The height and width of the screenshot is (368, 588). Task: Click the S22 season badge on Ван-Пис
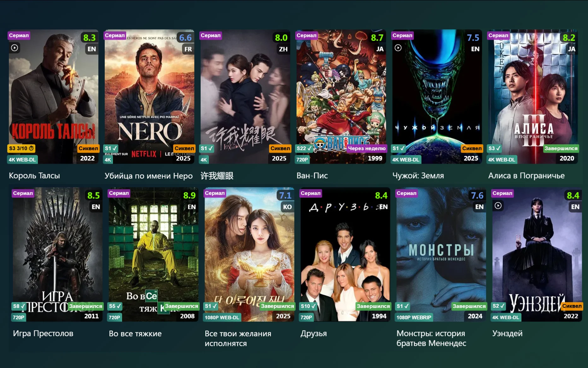[x=304, y=148]
